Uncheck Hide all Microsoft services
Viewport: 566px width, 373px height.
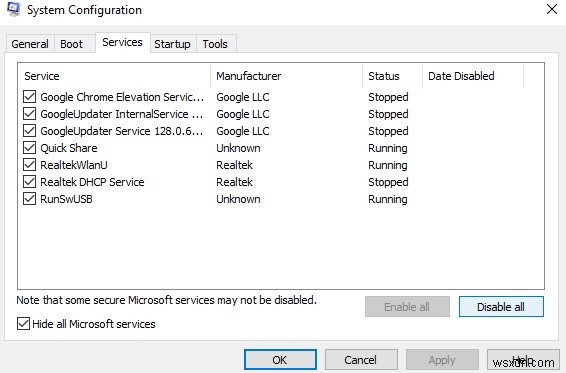tap(23, 324)
